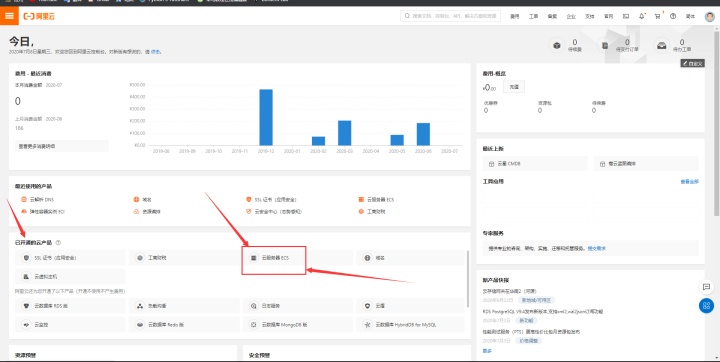Viewport: 720px width, 362px height.
Task: Click the help icon beside 已开通的云产品
Action: 58,243
